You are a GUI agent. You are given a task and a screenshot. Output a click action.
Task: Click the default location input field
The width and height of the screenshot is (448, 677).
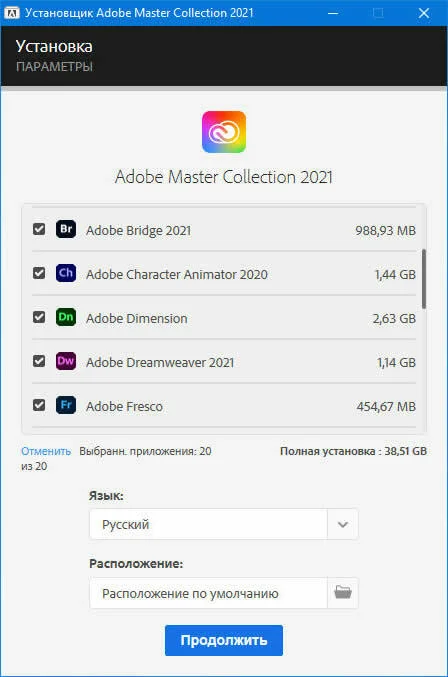pyautogui.click(x=208, y=593)
